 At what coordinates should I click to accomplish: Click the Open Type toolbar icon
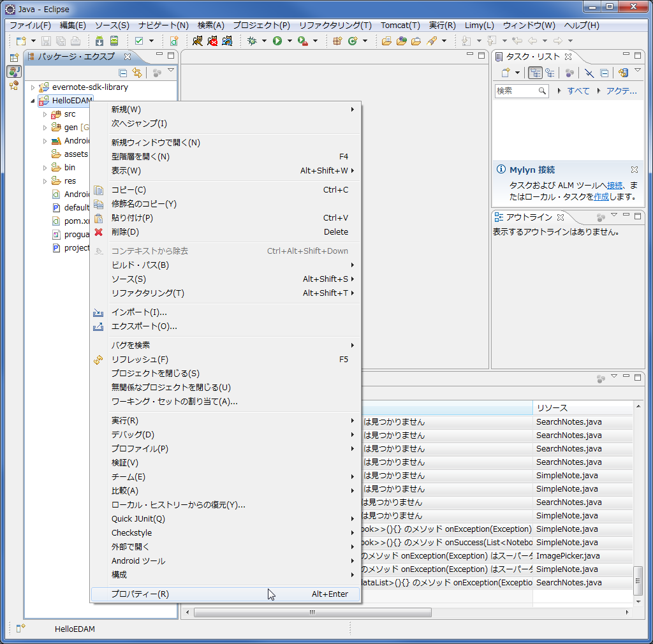pyautogui.click(x=387, y=41)
